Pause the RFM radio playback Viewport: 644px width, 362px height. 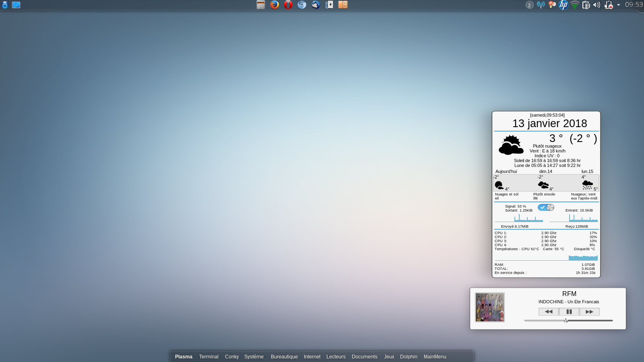click(569, 312)
